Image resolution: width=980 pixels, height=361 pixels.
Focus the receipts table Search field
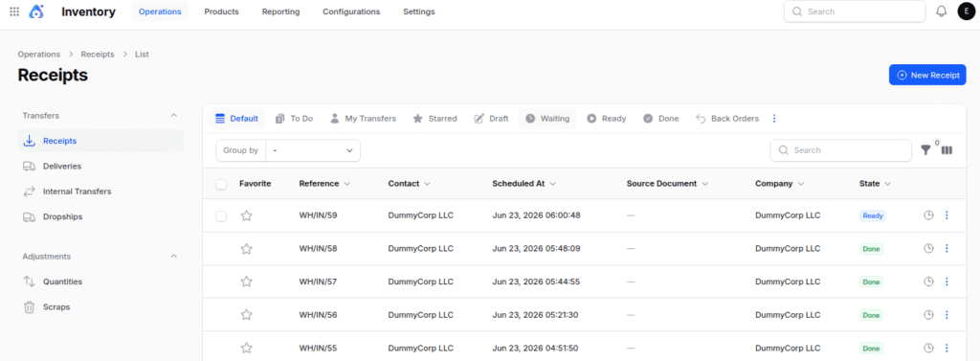840,150
